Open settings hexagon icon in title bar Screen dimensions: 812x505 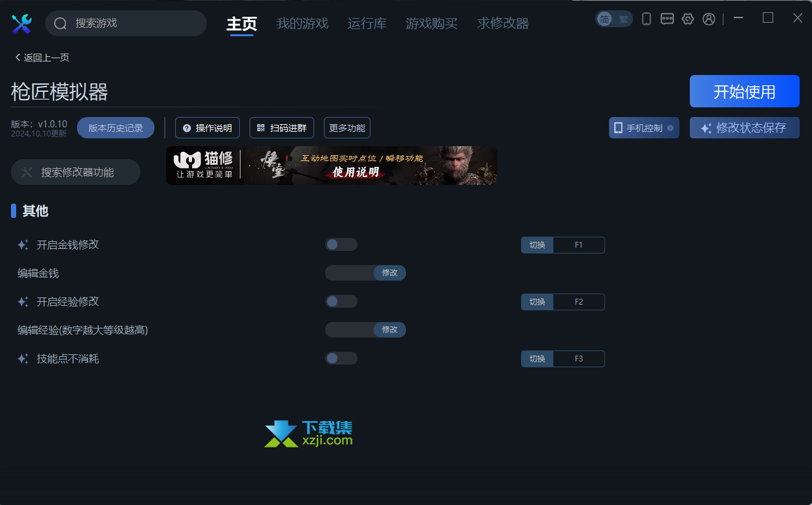(x=688, y=19)
